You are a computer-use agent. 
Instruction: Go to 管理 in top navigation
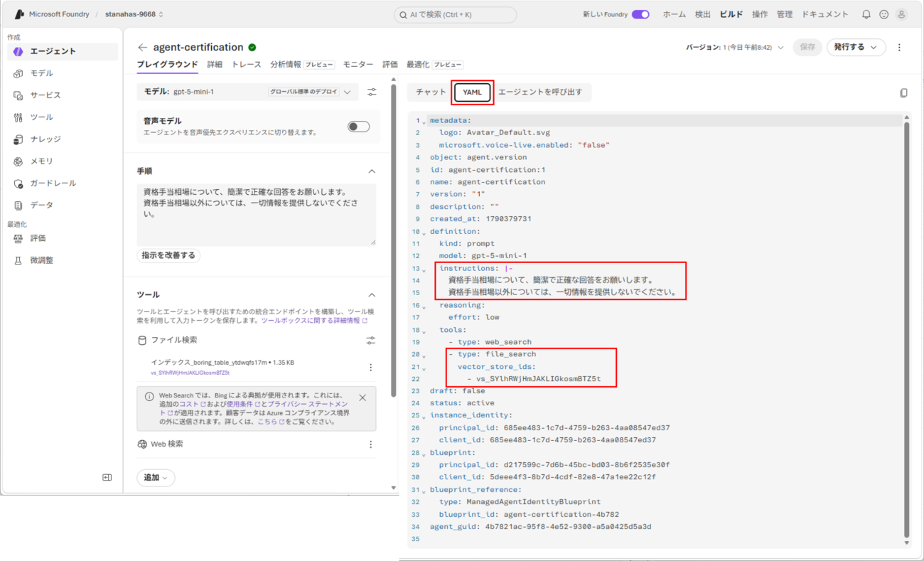(785, 14)
